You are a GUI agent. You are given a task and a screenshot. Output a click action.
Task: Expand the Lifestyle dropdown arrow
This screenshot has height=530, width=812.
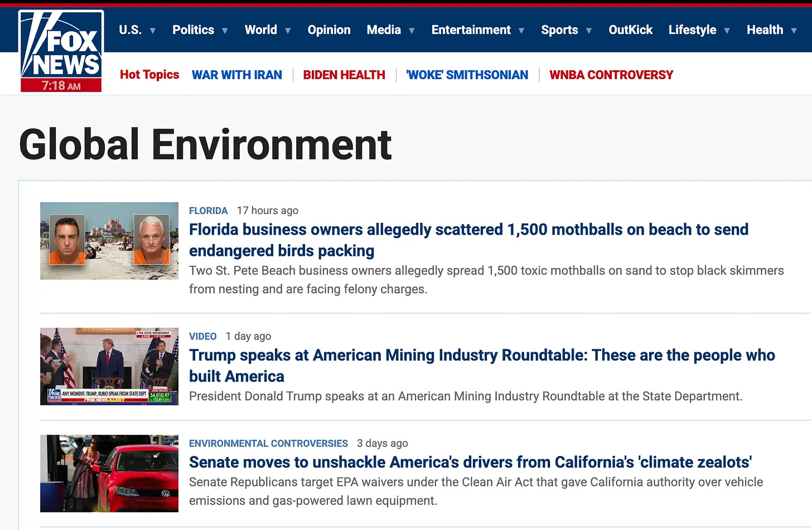coord(727,31)
